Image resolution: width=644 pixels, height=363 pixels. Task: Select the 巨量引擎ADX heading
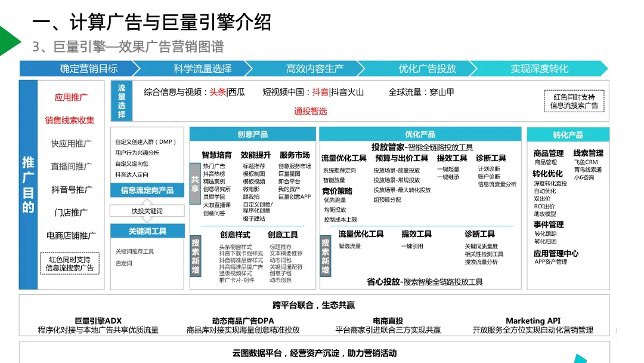pyautogui.click(x=98, y=321)
